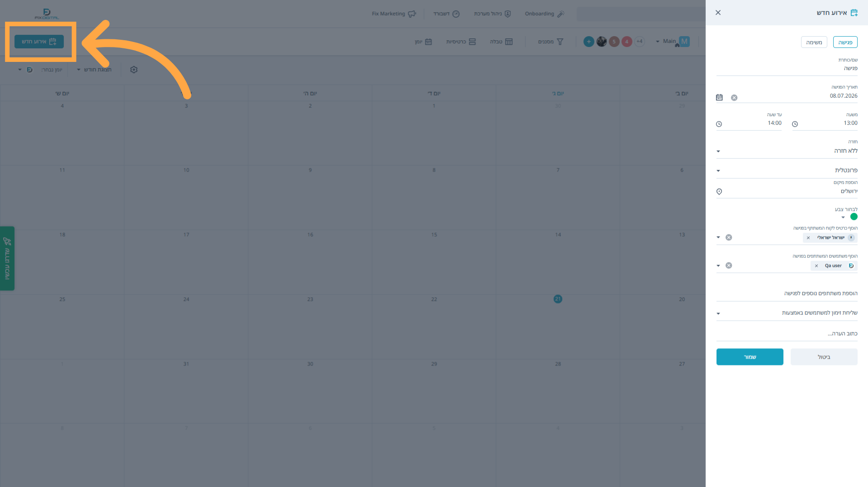Open the Main workspace dropdown
The width and height of the screenshot is (868, 487).
click(665, 42)
